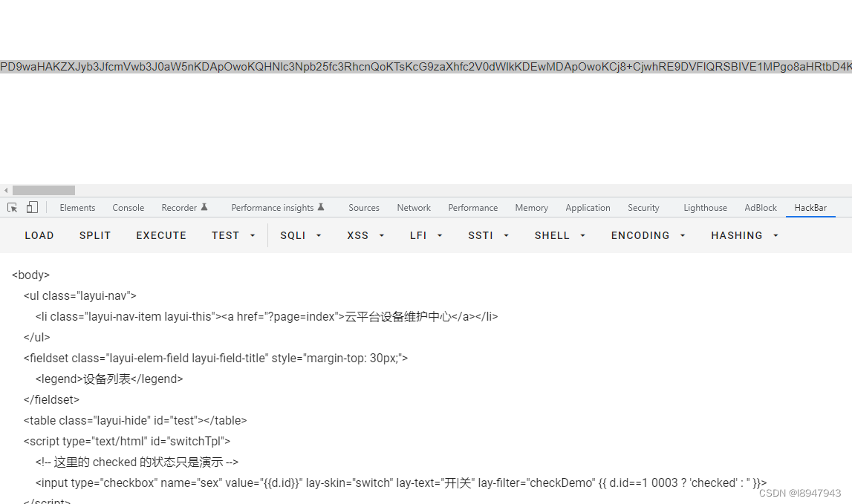852x504 pixels.
Task: Click the '<legend>设备列表</legend>' line
Action: 109,379
